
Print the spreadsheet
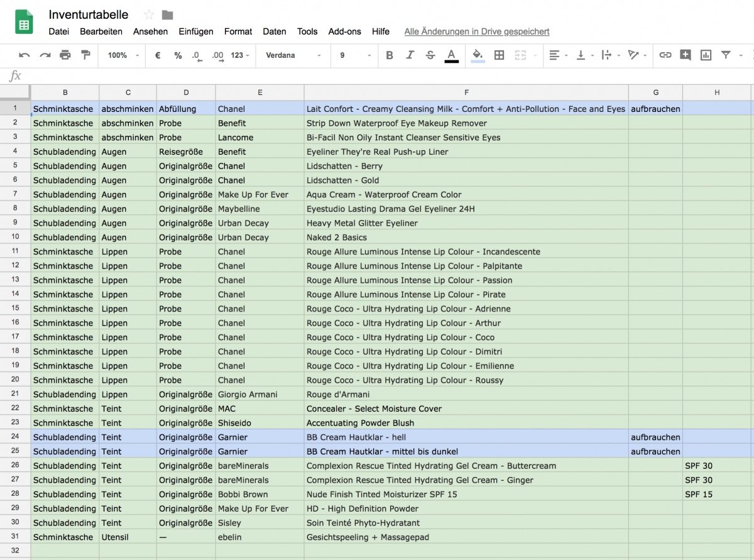point(65,55)
